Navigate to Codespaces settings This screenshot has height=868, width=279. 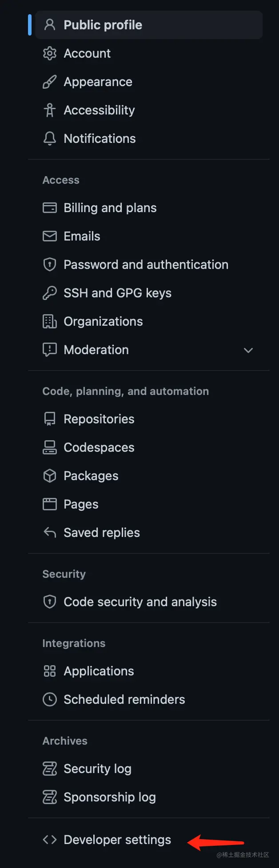pos(99,447)
